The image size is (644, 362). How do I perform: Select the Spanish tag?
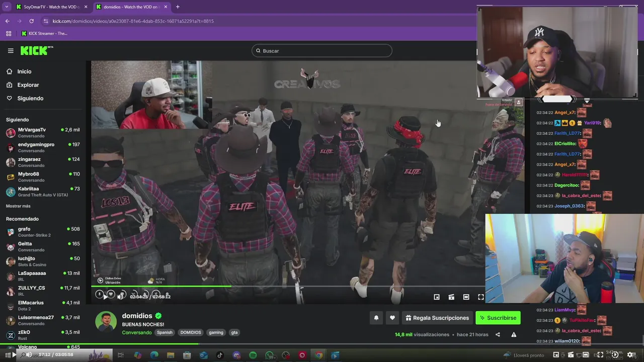[165, 332]
